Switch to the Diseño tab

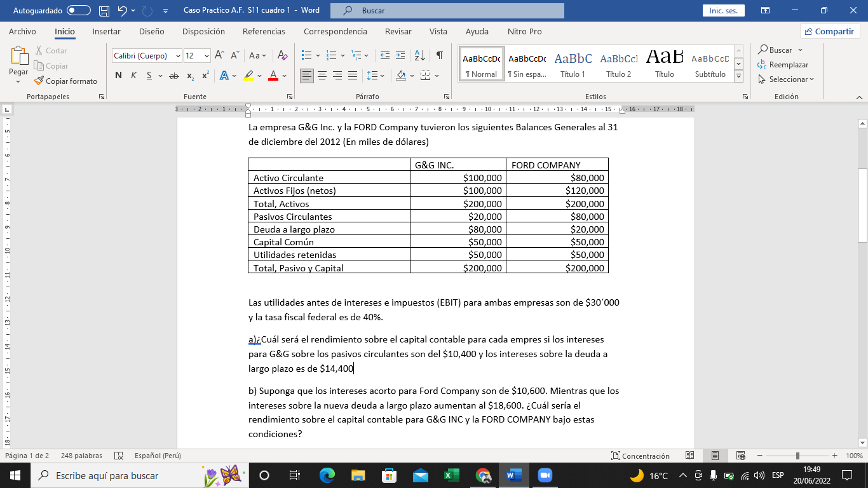[151, 31]
